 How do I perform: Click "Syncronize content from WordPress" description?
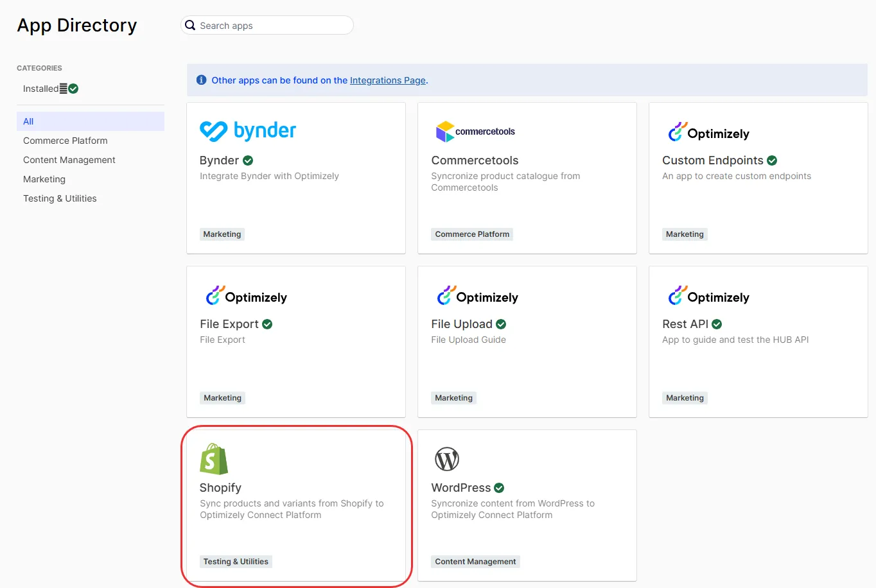[x=513, y=509]
